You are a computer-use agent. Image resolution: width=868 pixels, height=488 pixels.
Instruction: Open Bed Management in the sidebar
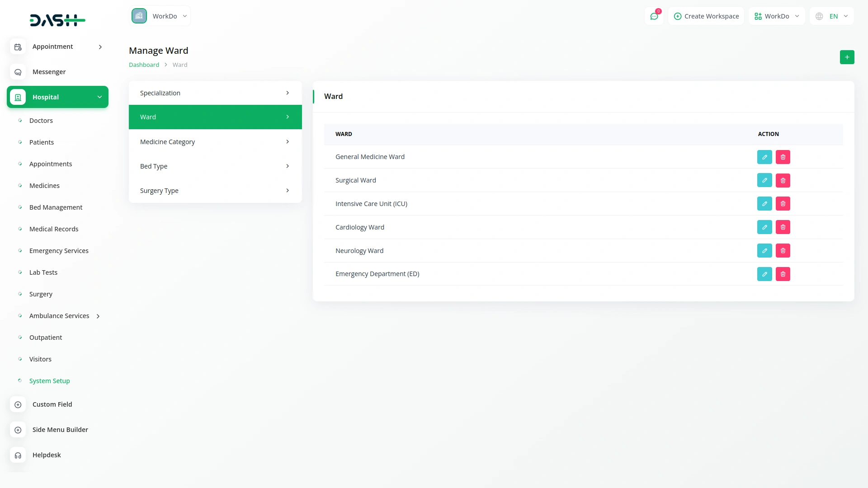pos(56,207)
